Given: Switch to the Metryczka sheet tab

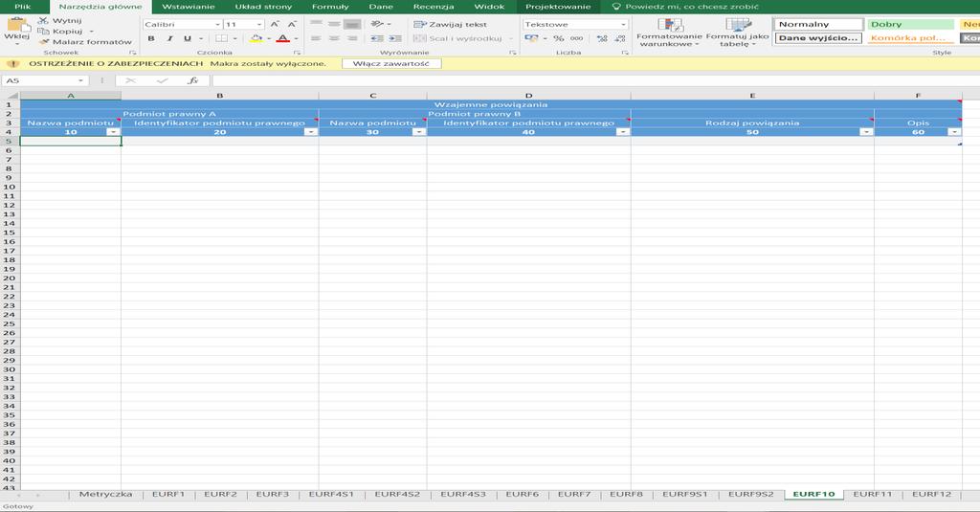Looking at the screenshot, I should 105,494.
